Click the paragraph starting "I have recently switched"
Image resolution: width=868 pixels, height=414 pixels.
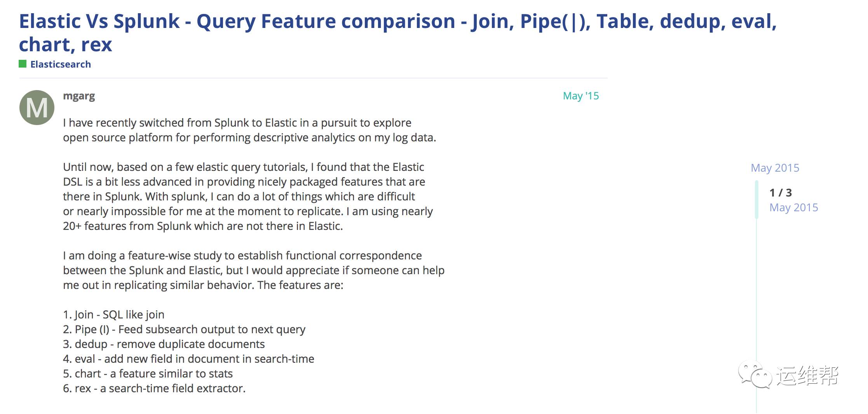coord(249,130)
